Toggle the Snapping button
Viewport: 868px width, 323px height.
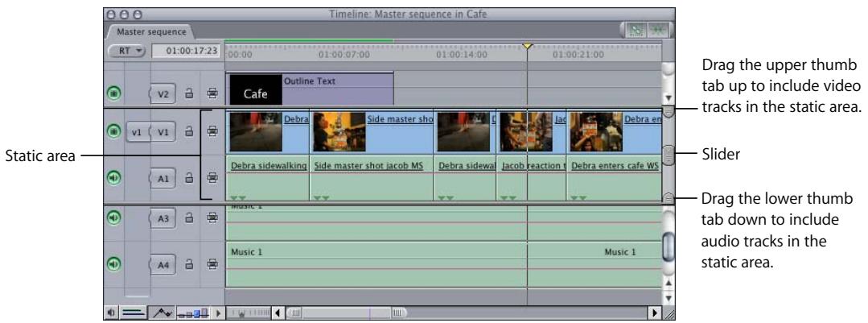click(659, 30)
